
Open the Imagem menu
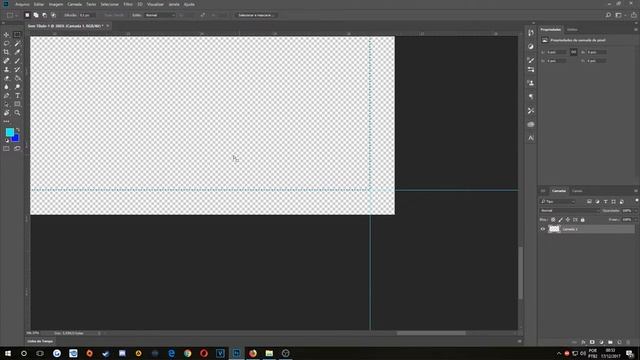(56, 4)
